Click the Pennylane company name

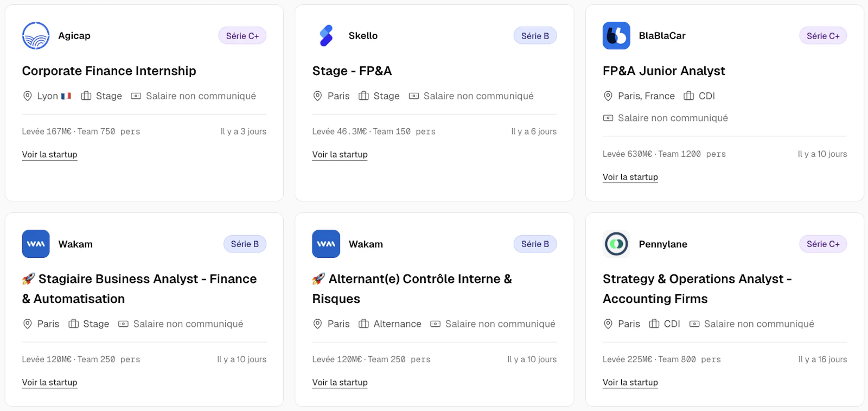click(663, 244)
